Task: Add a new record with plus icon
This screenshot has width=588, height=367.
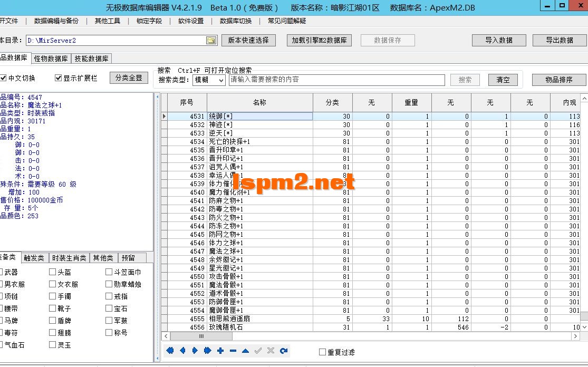Action: (x=220, y=350)
